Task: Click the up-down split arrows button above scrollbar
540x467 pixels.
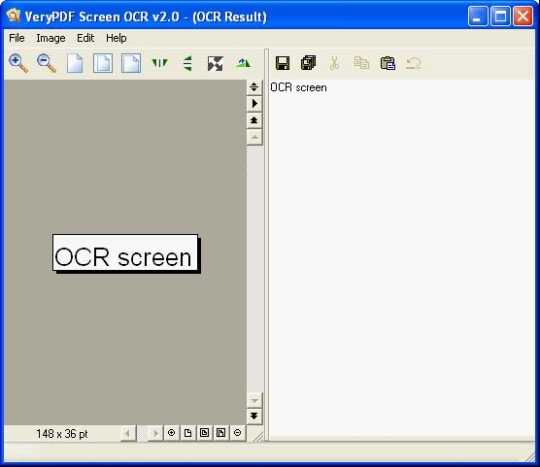Action: point(254,87)
